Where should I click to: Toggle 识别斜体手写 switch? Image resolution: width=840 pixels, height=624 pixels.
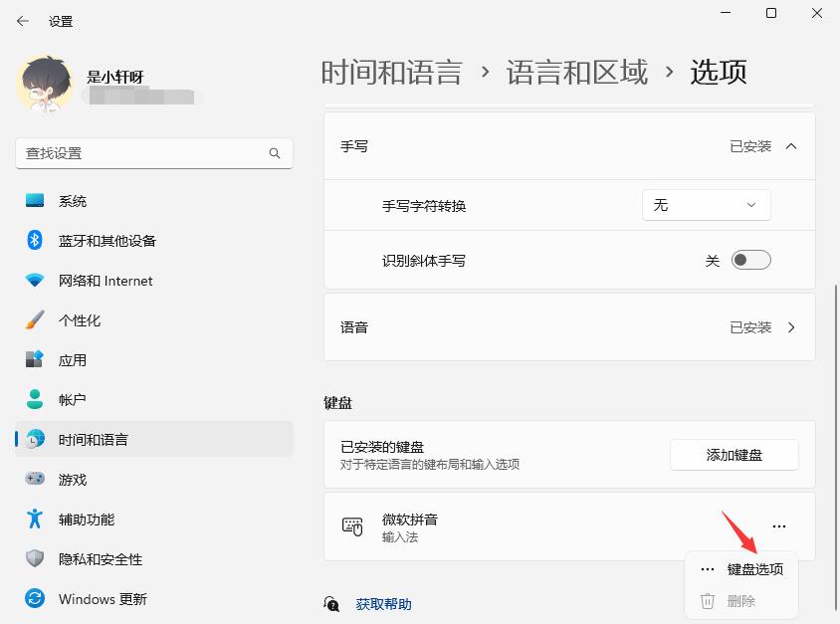pos(750,261)
